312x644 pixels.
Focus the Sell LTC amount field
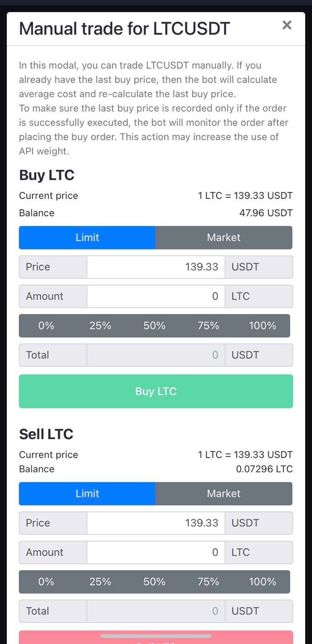(156, 552)
